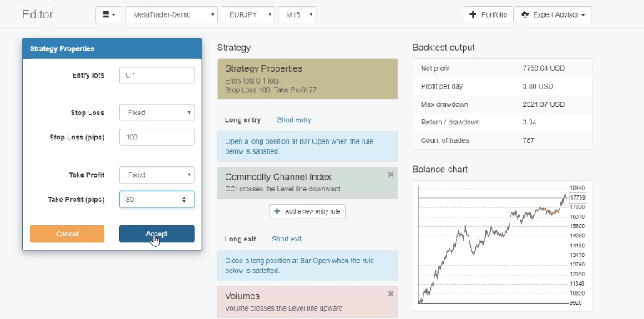Open the M15 timeframe dropdown
The height and width of the screenshot is (319, 644).
[297, 14]
